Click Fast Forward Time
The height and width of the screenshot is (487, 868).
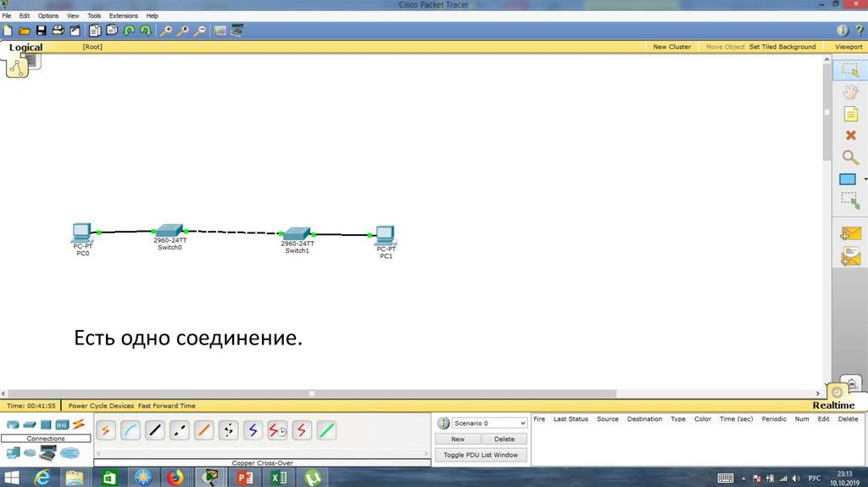(x=167, y=406)
